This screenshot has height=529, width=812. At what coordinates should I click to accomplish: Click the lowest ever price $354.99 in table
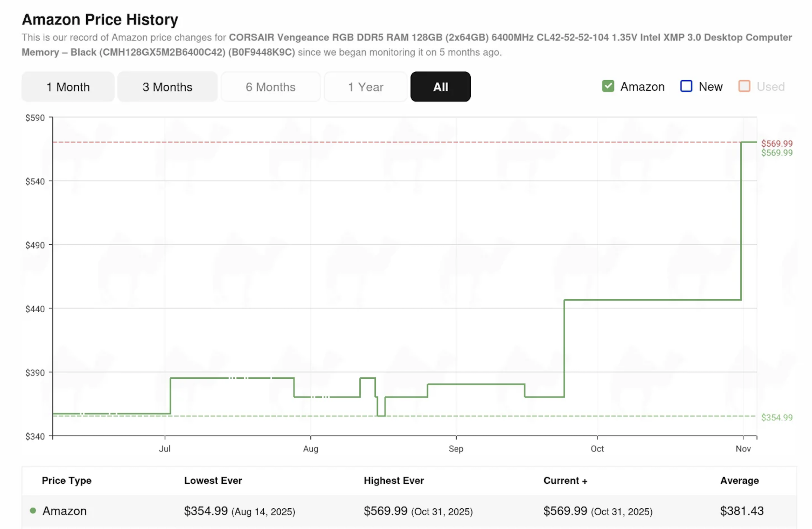pyautogui.click(x=206, y=511)
